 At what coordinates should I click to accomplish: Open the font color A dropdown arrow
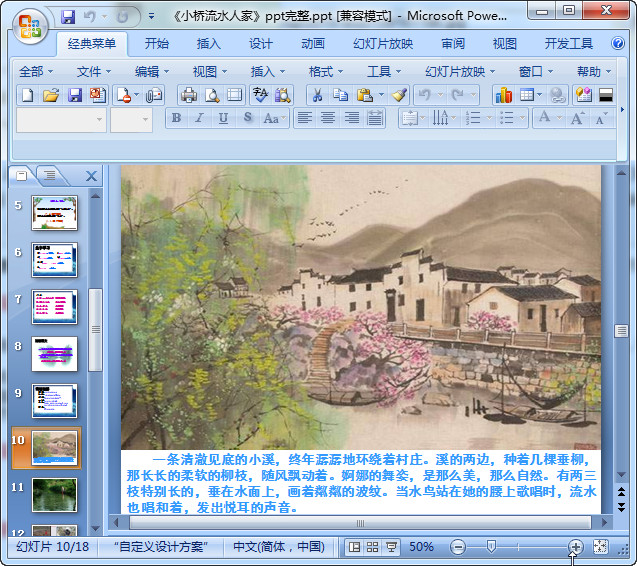tap(559, 118)
